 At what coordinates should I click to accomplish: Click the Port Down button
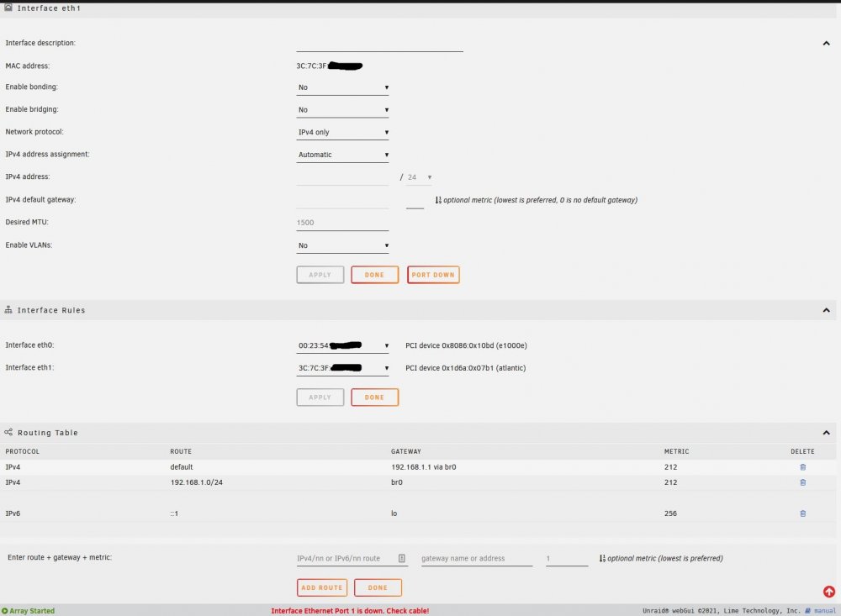pos(433,275)
